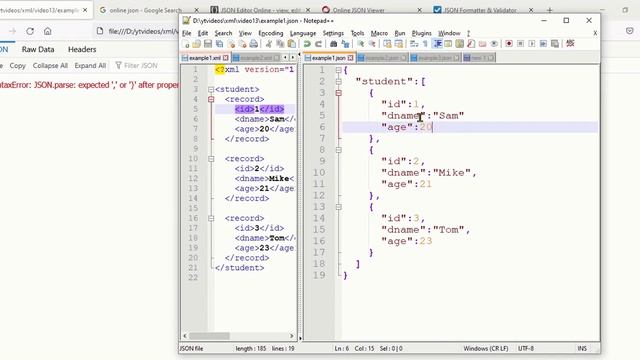The height and width of the screenshot is (360, 640).
Task: Click the Zoom In icon
Action: (360, 44)
